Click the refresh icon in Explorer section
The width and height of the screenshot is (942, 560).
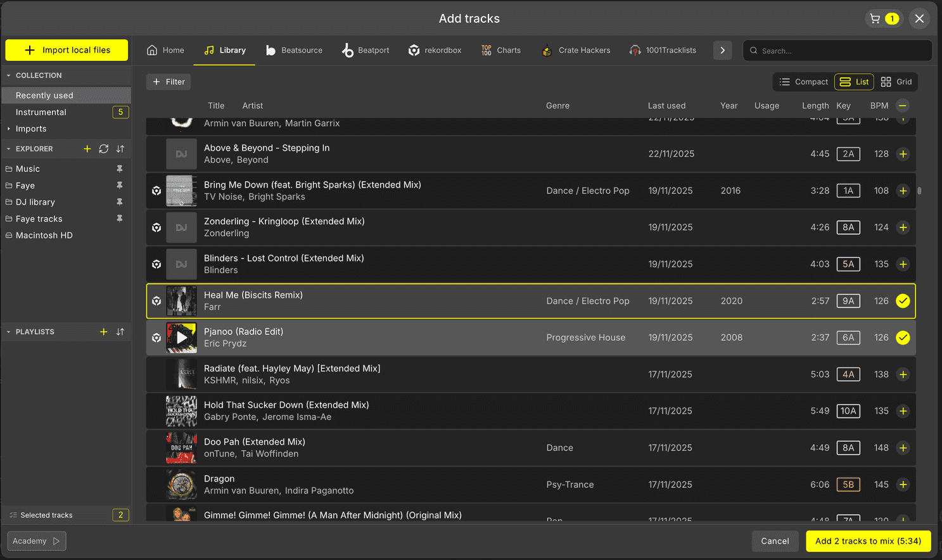coord(104,149)
